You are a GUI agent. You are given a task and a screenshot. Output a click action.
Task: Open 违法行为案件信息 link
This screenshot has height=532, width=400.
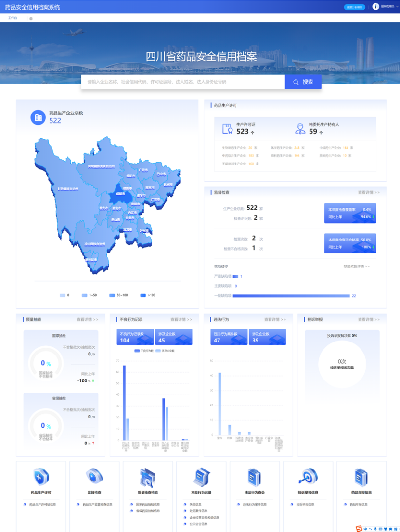click(255, 505)
